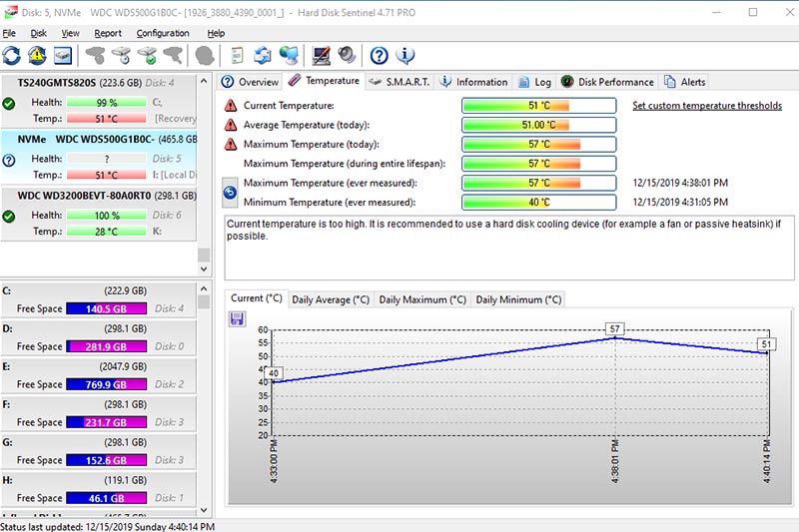Image resolution: width=799 pixels, height=532 pixels.
Task: Click the warning alert globe toolbar icon
Action: tap(37, 55)
